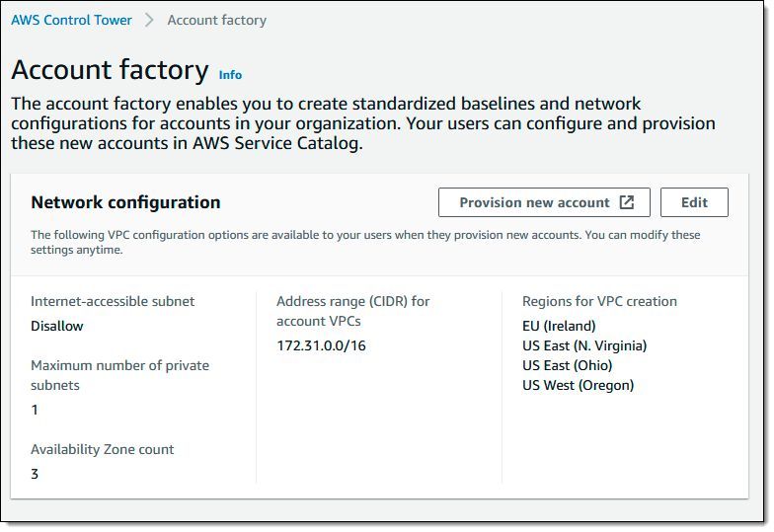Select the US East (Ohio) region entry
The image size is (774, 532).
pyautogui.click(x=567, y=365)
